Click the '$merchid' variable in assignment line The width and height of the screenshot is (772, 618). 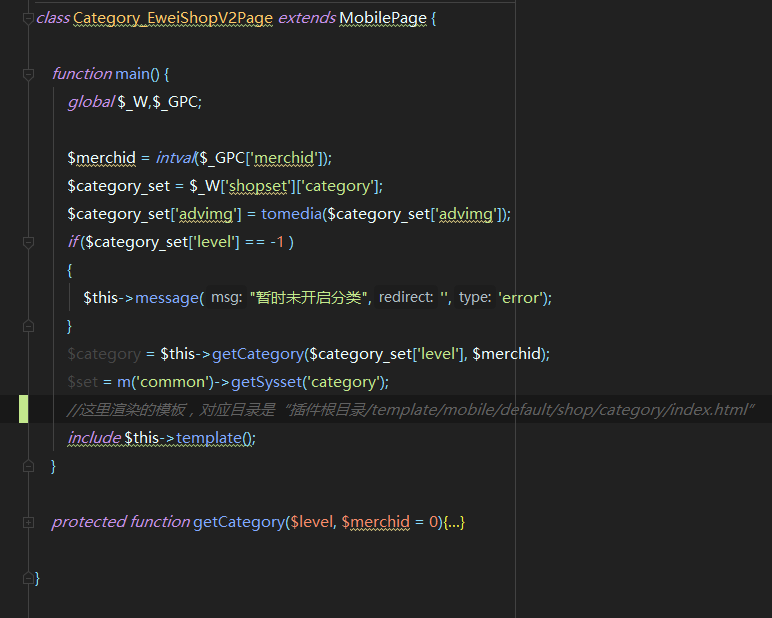coord(101,158)
